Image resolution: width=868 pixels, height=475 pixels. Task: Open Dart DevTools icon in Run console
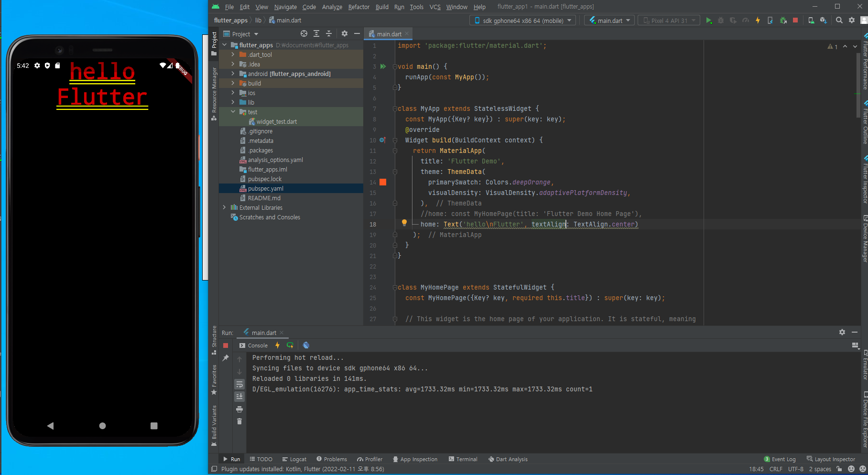point(306,345)
